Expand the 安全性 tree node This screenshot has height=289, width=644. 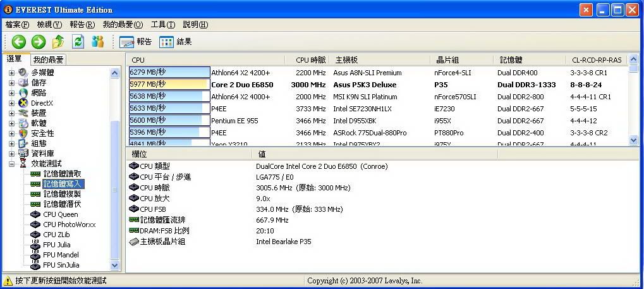11,133
